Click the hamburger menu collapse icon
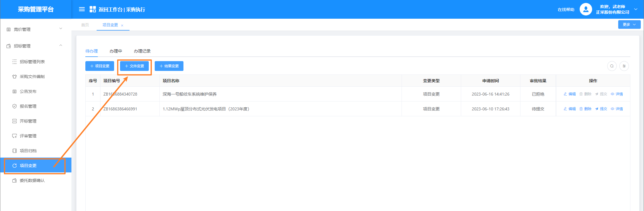Screen dimensions: 644x211 point(82,9)
